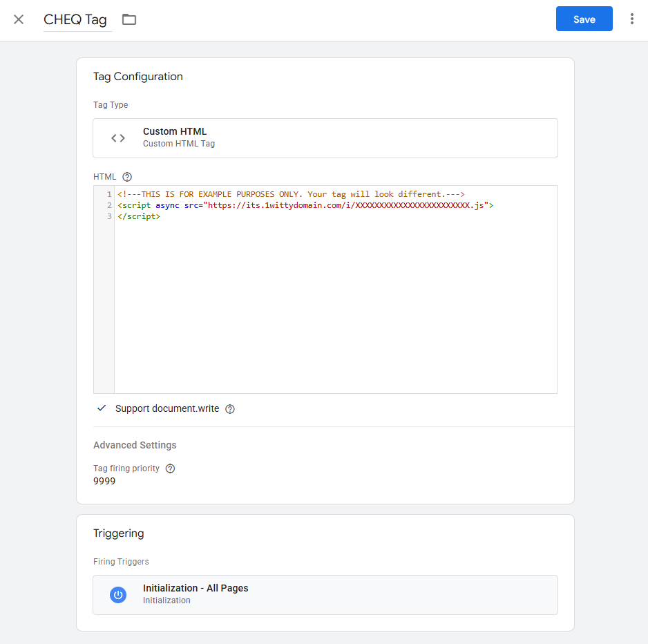
Task: Click the tag firing priority value 9999
Action: pyautogui.click(x=104, y=481)
